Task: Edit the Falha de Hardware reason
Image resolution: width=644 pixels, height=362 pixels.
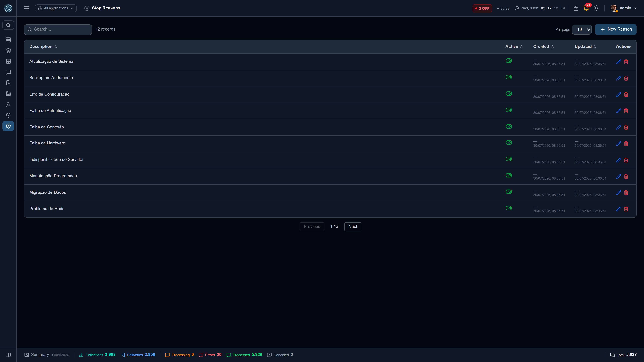Action: [619, 144]
